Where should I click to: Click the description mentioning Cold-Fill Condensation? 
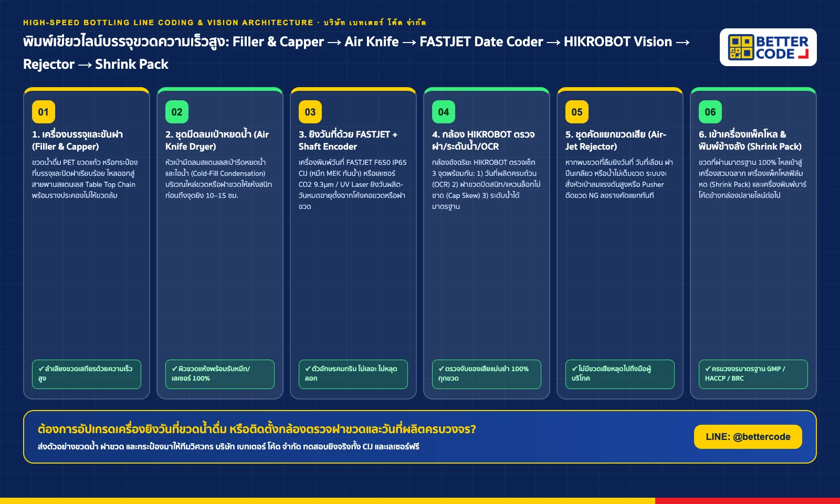pyautogui.click(x=218, y=179)
